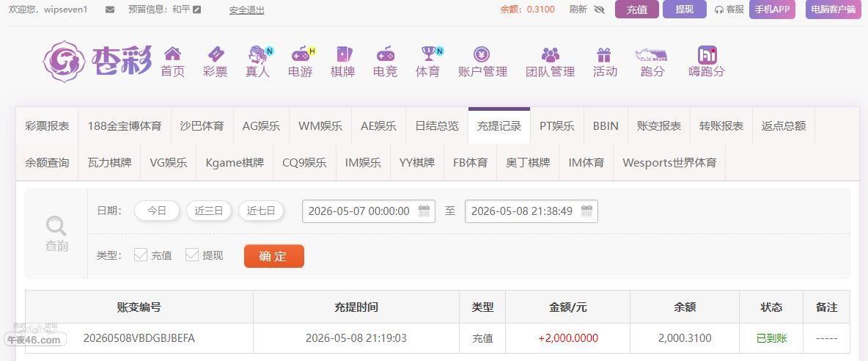Open 账户管理 yen coin icon
The height and width of the screenshot is (361, 868).
point(482,54)
